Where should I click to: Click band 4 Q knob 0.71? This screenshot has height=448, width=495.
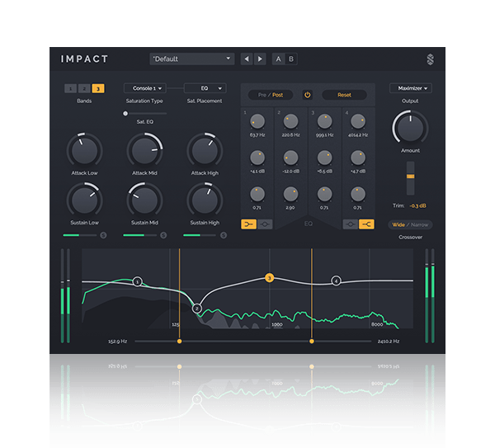tap(358, 194)
